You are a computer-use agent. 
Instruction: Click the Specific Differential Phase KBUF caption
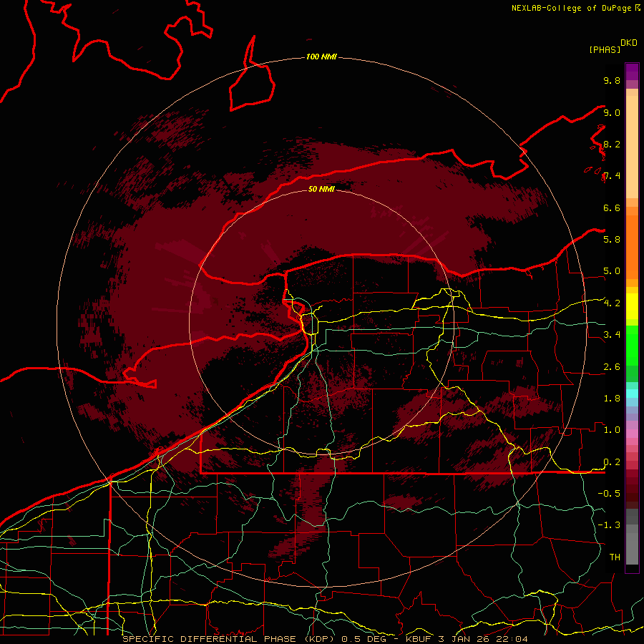click(326, 639)
